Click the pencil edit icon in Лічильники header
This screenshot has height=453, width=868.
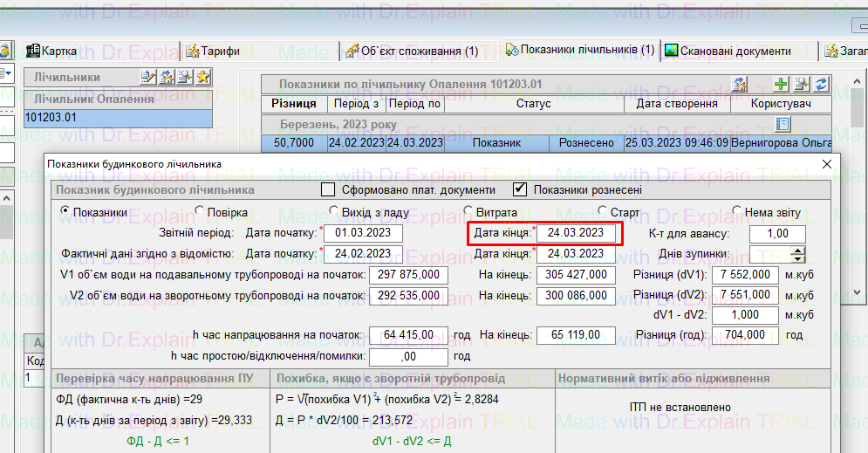pyautogui.click(x=148, y=78)
